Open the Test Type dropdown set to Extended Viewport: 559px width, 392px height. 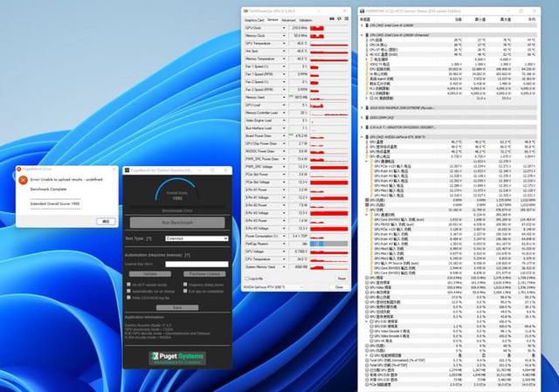(197, 238)
